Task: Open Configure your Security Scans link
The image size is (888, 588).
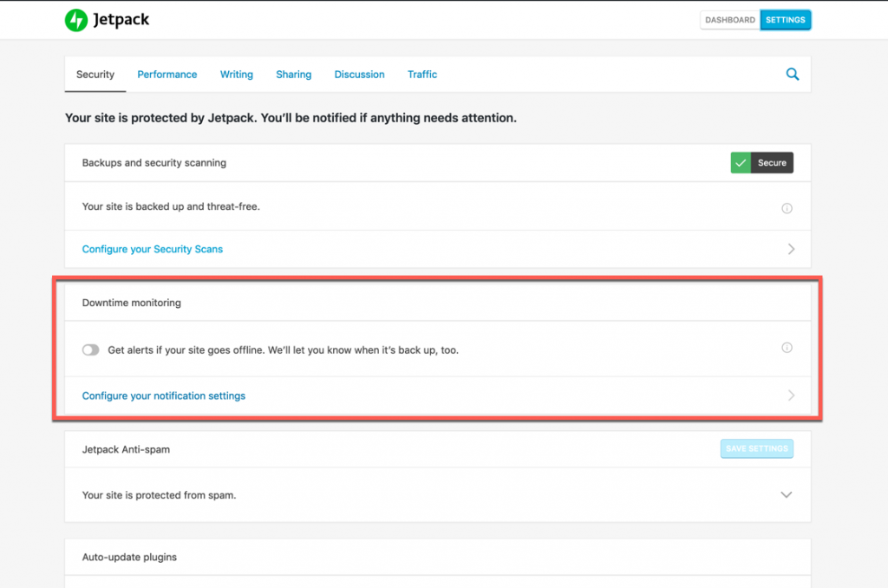Action: 153,249
